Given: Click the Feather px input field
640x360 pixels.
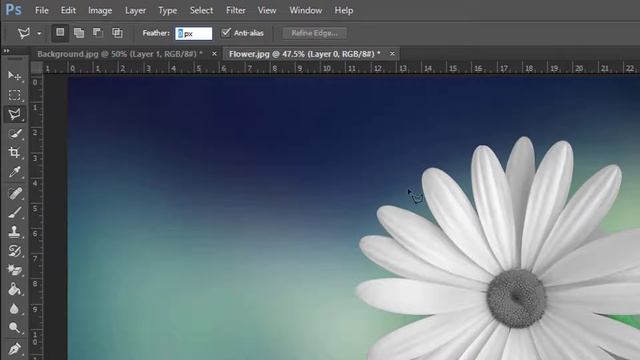Looking at the screenshot, I should point(193,33).
